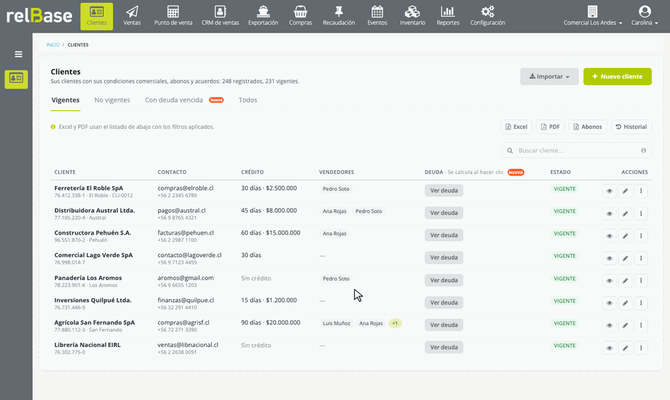This screenshot has width=670, height=400.
Task: Toggle the hamburger sidebar menu
Action: 18,54
